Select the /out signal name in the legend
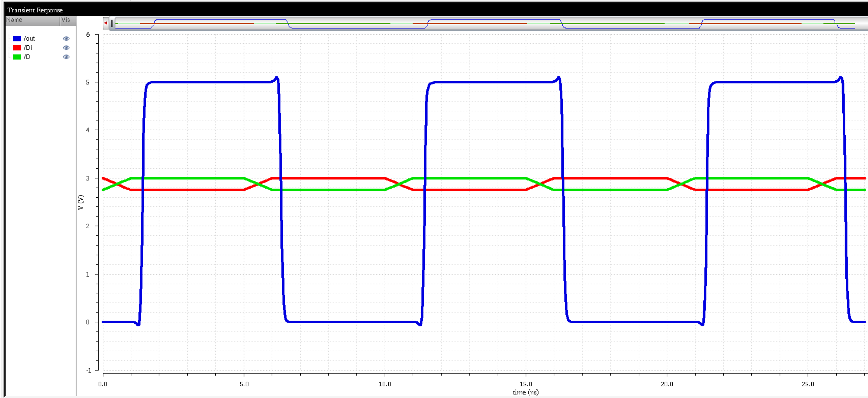868x398 pixels. point(29,38)
